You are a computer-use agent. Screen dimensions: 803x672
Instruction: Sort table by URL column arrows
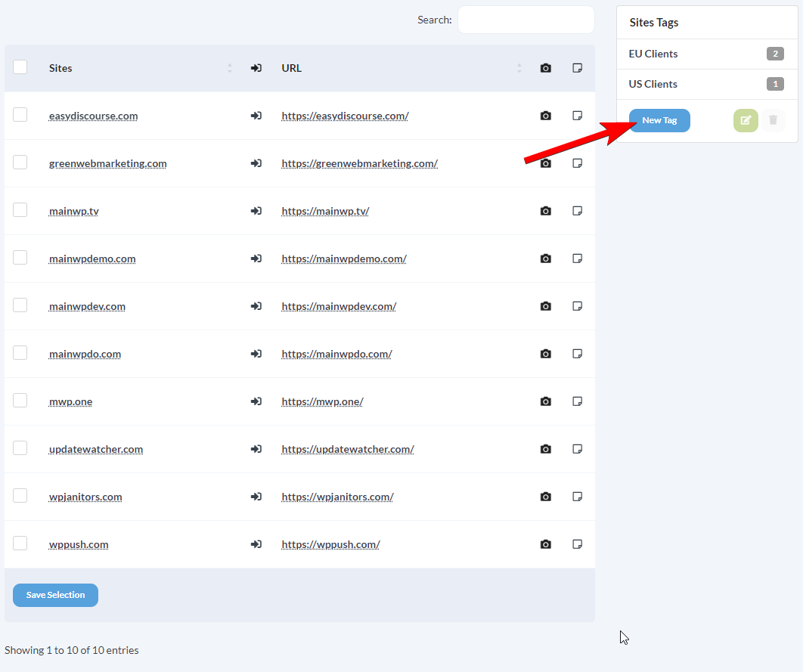(519, 68)
